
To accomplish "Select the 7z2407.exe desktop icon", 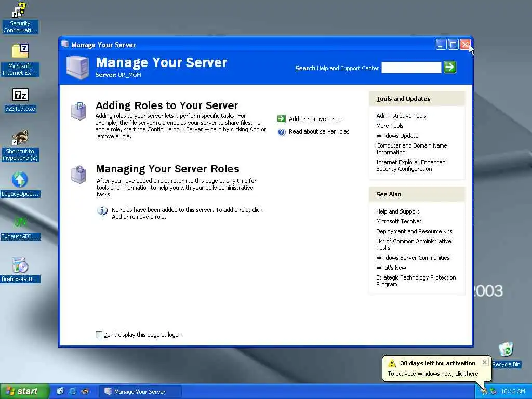I will tap(20, 100).
